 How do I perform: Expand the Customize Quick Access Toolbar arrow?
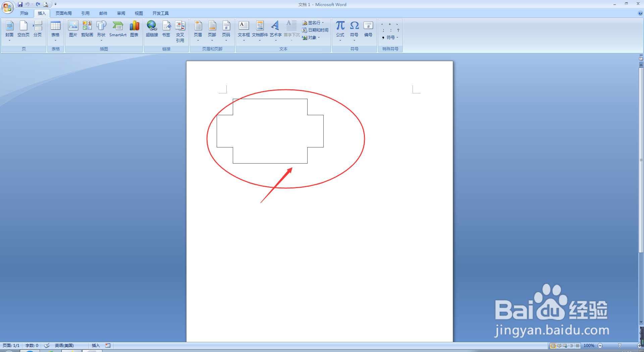coord(56,4)
